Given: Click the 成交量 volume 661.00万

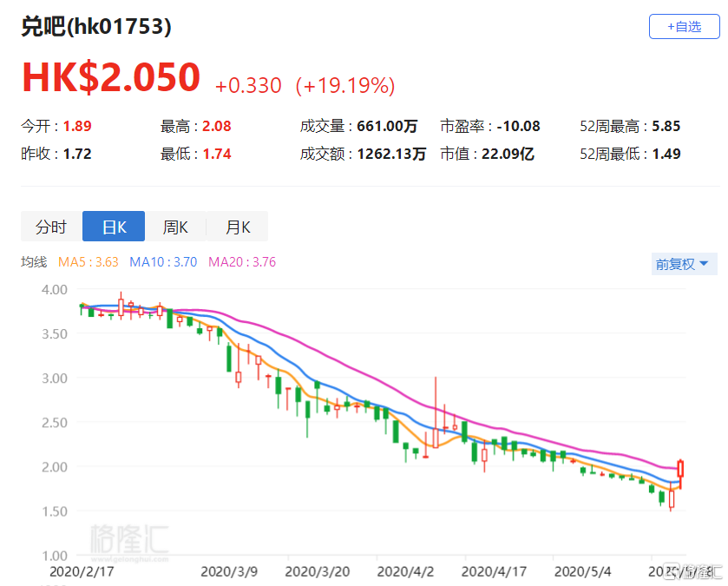Looking at the screenshot, I should coord(387,126).
